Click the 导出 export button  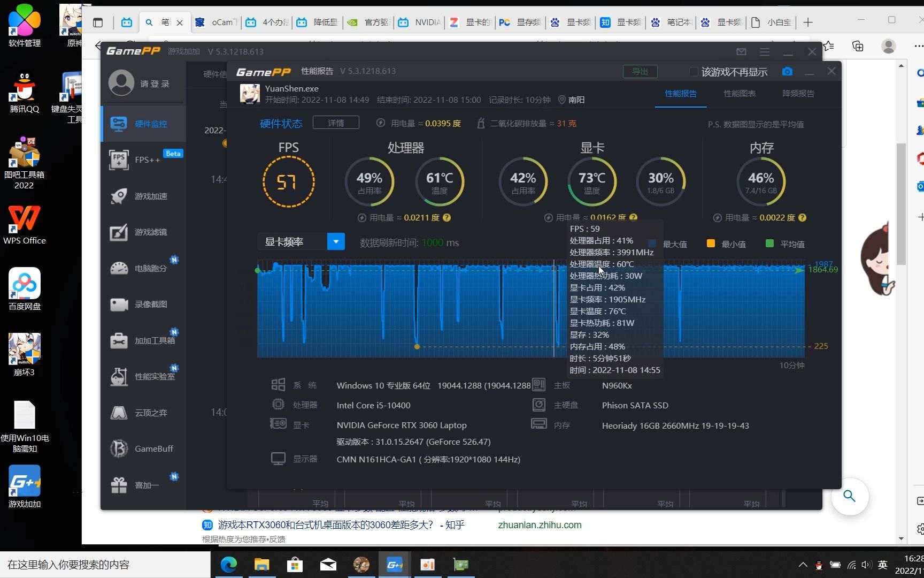pos(640,72)
